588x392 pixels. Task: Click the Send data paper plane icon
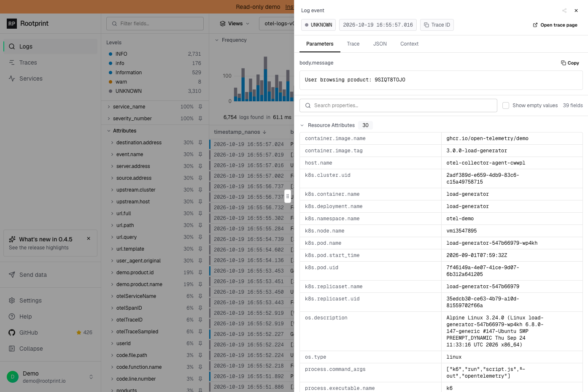coord(12,275)
